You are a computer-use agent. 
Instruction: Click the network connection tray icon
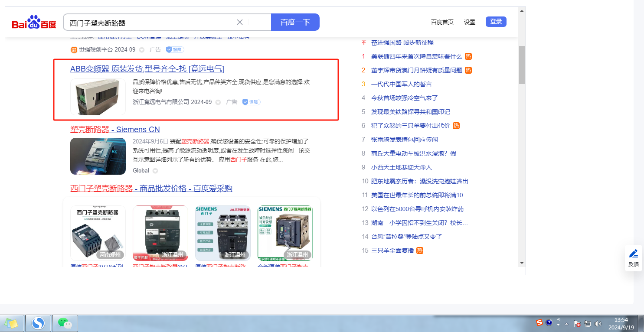point(588,323)
